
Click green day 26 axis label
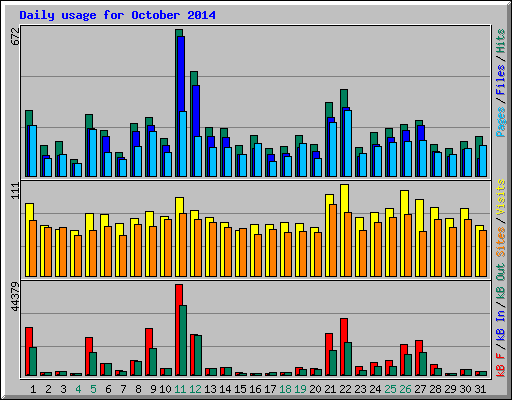pyautogui.click(x=405, y=389)
